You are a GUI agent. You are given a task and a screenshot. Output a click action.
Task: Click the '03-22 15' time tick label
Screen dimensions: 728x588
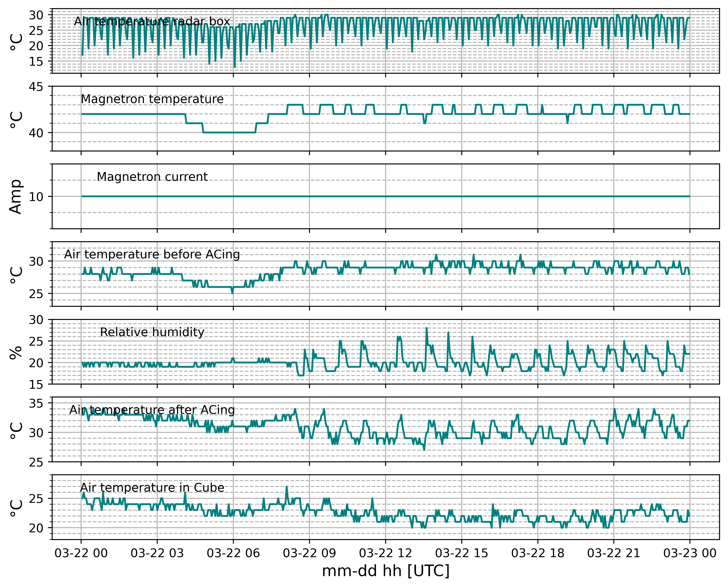(462, 553)
